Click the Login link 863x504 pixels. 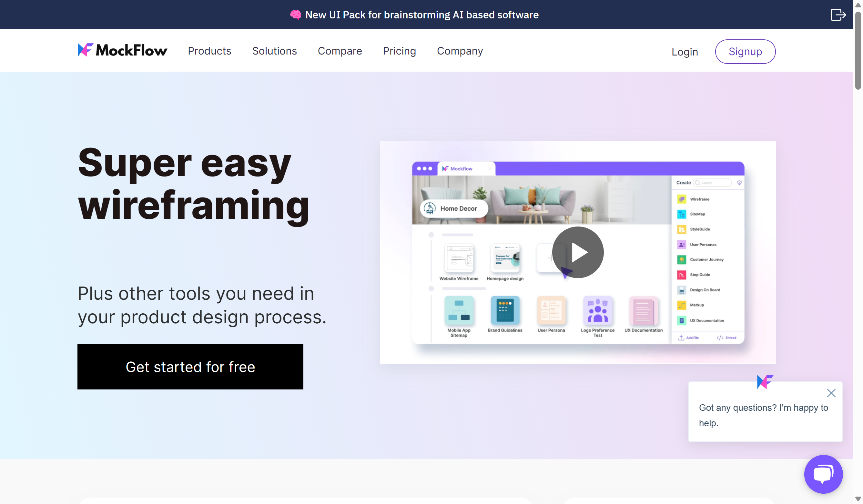(685, 51)
